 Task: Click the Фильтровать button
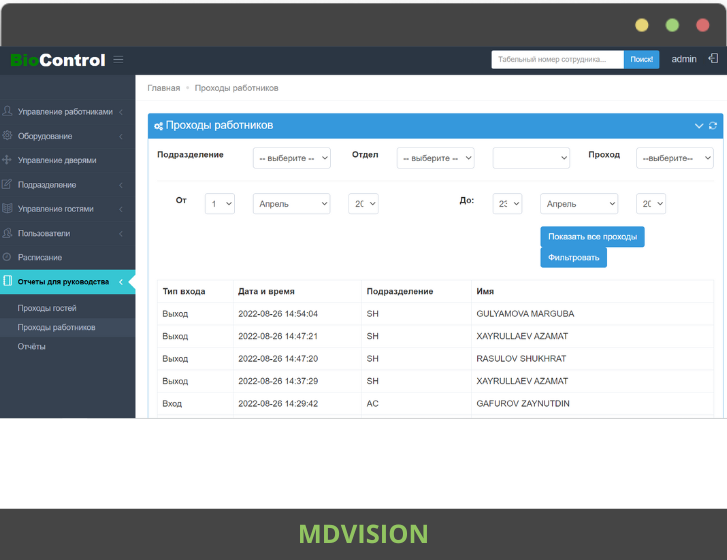(x=573, y=258)
